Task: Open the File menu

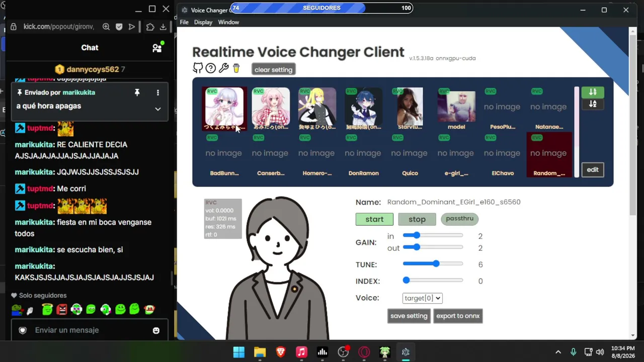Action: [184, 22]
